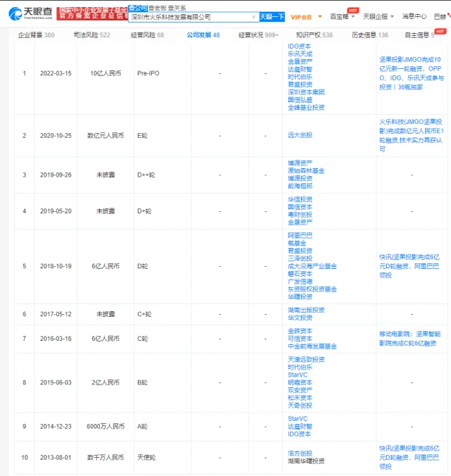
Task: Open the 自主信息 tab
Action: [419, 35]
